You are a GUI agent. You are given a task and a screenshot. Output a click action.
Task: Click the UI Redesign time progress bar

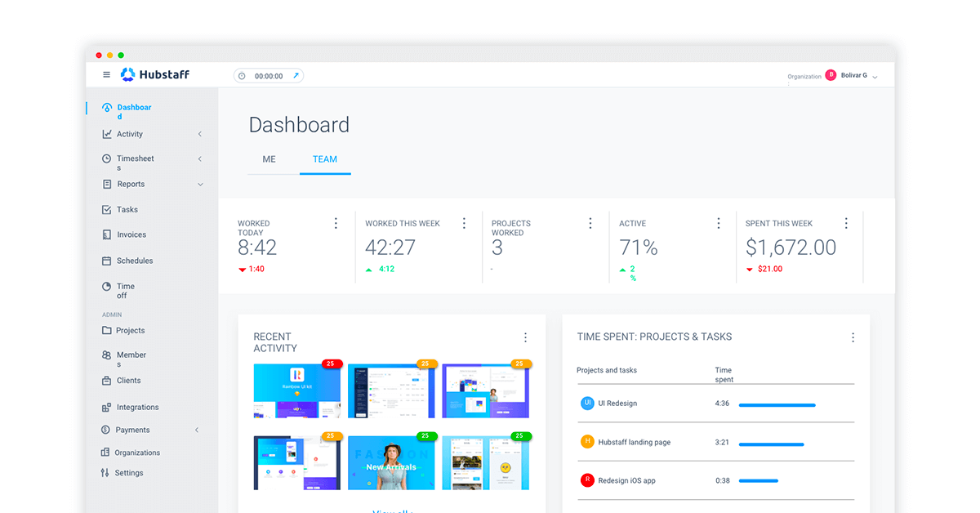point(777,404)
